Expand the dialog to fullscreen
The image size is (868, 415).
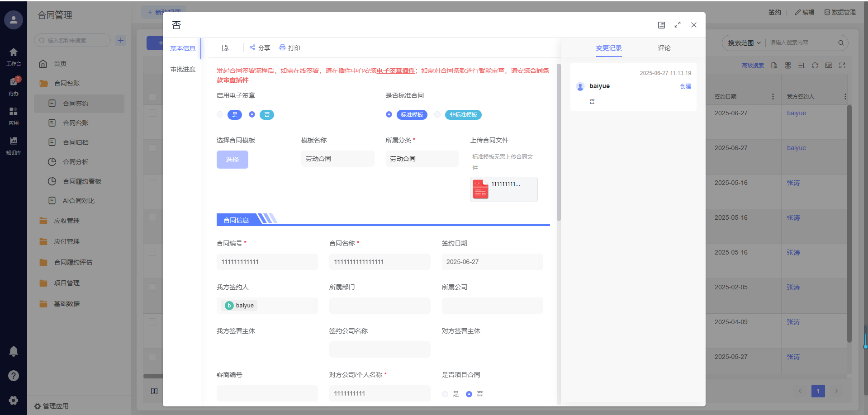(x=677, y=25)
